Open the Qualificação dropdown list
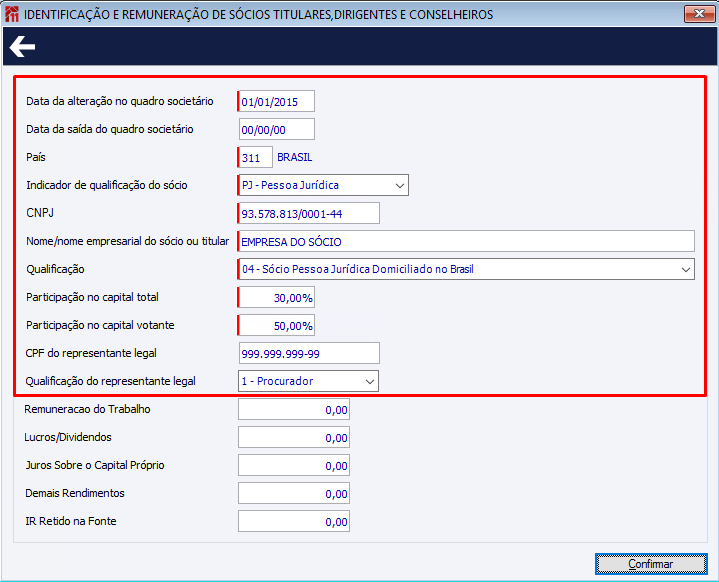 click(685, 269)
